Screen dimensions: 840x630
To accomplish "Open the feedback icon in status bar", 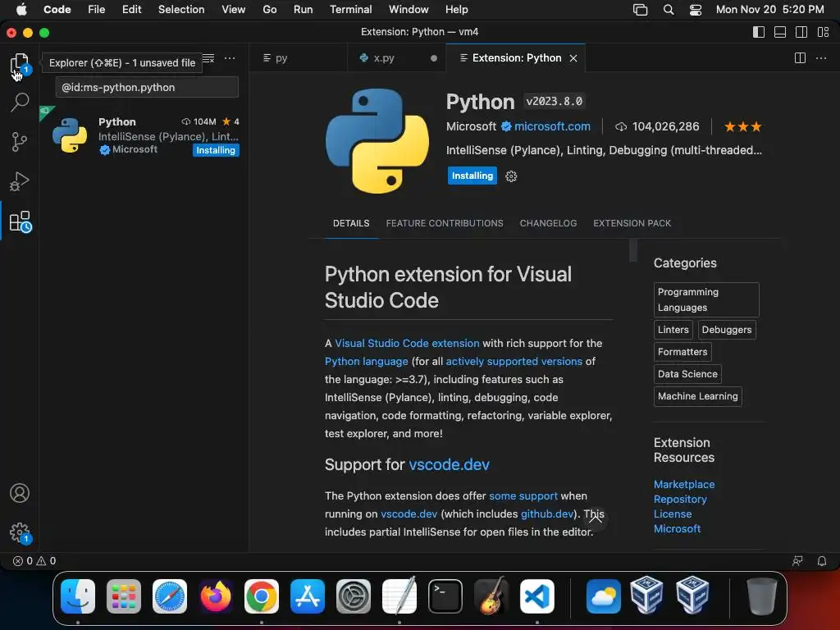I will tap(797, 561).
